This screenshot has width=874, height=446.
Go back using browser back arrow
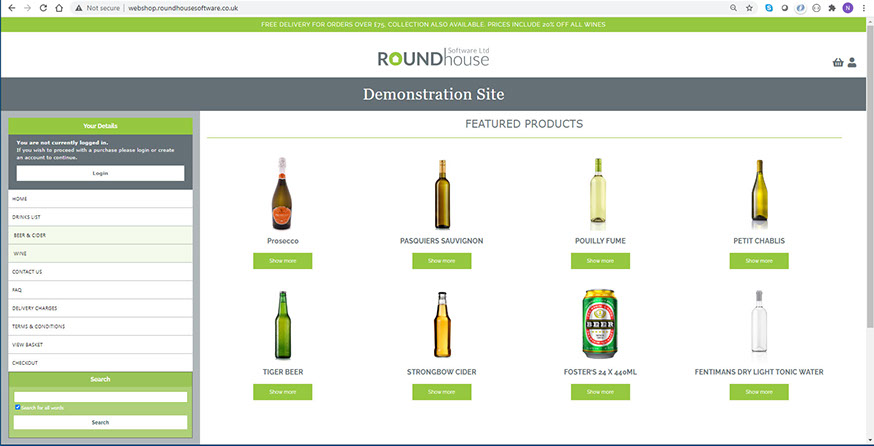pos(11,8)
